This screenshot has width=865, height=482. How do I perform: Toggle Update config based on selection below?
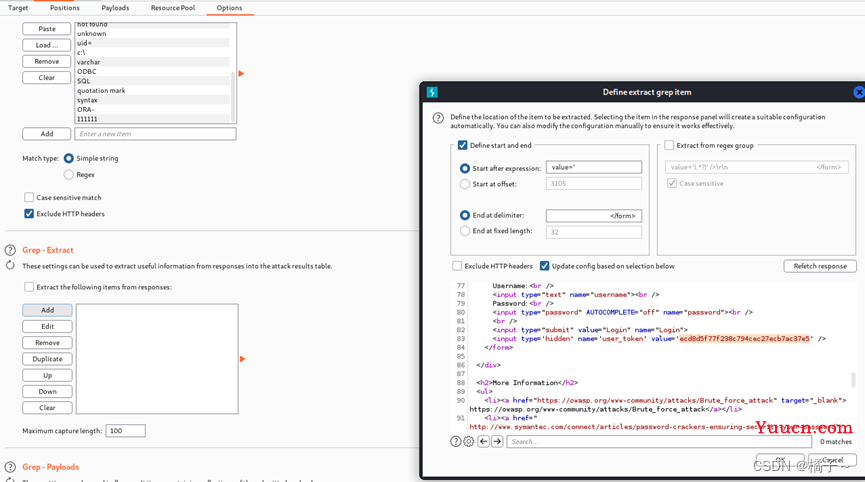point(544,266)
